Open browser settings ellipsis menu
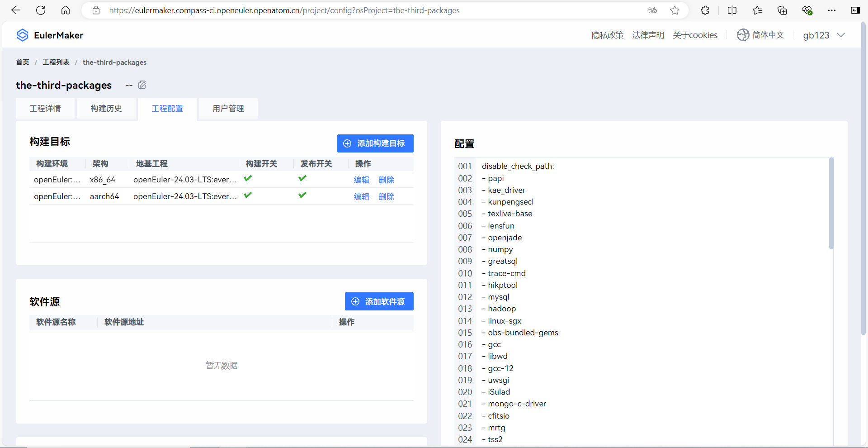 [x=831, y=10]
